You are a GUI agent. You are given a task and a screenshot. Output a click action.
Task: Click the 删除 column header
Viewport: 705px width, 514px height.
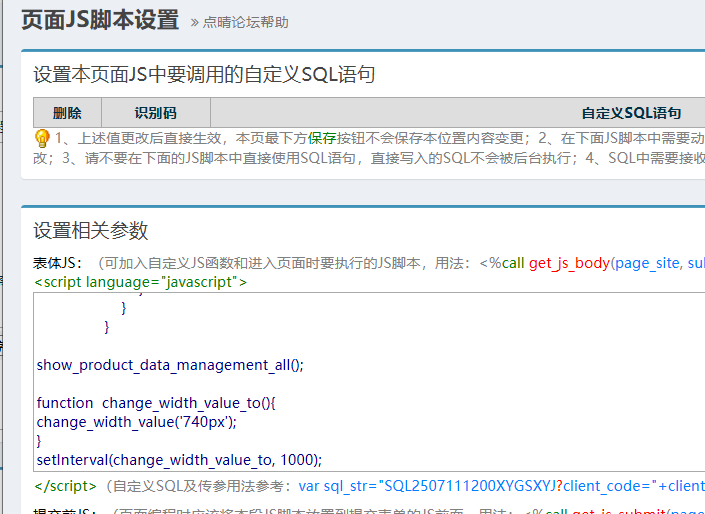pyautogui.click(x=67, y=113)
